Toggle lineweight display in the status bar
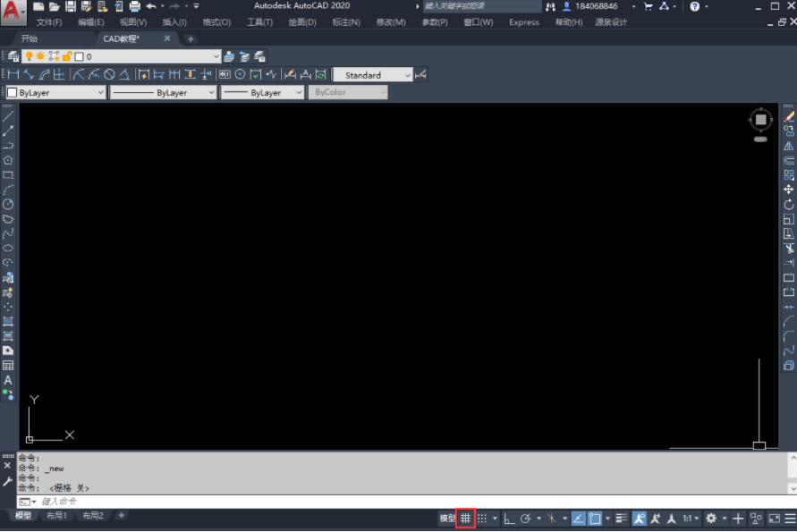 point(622,519)
